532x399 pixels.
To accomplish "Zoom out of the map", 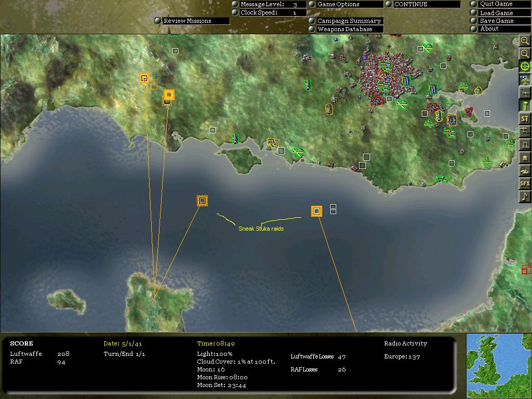I will [x=525, y=54].
